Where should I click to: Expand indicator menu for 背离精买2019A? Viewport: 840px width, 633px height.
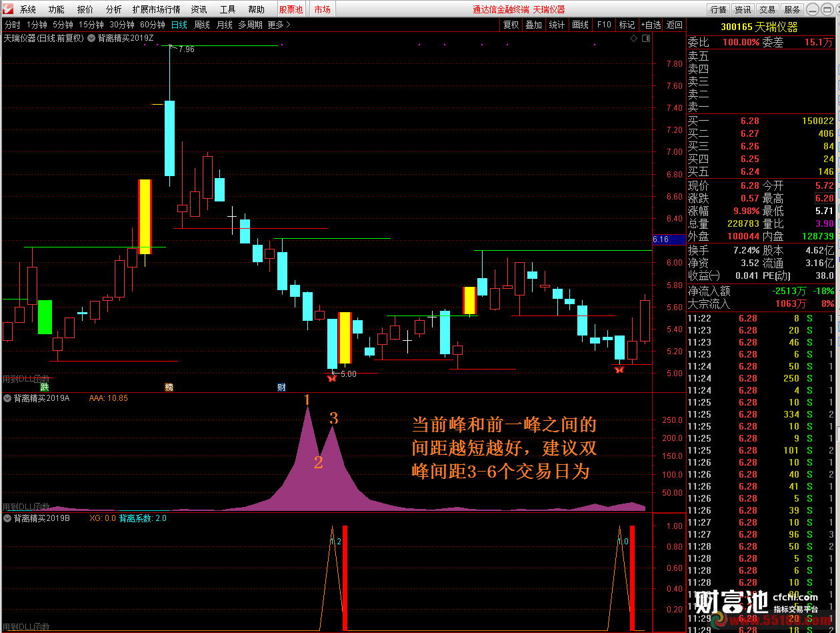(7, 398)
